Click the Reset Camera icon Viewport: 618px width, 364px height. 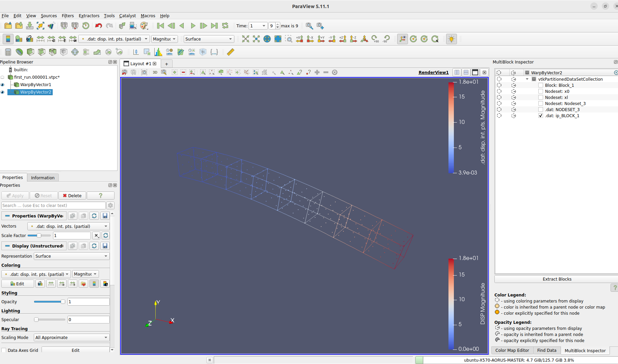[246, 39]
